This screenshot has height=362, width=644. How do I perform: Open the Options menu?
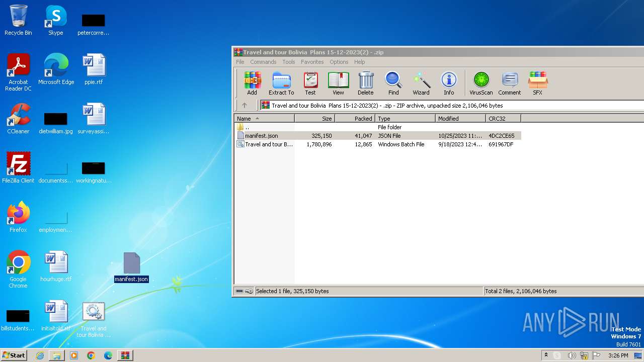tap(339, 62)
